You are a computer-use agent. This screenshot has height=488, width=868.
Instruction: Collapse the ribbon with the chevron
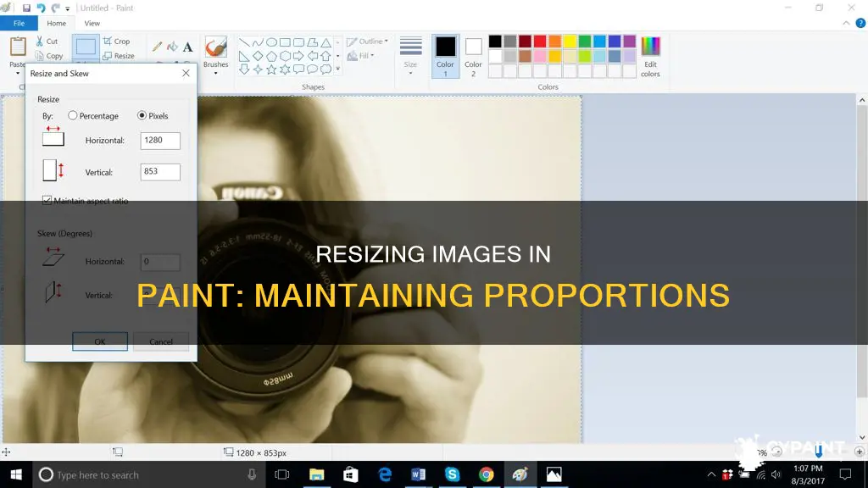coord(846,23)
